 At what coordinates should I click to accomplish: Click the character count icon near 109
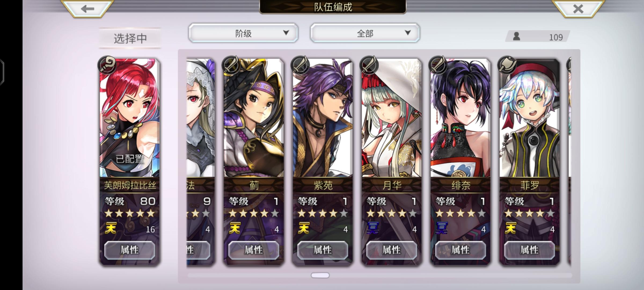point(516,36)
